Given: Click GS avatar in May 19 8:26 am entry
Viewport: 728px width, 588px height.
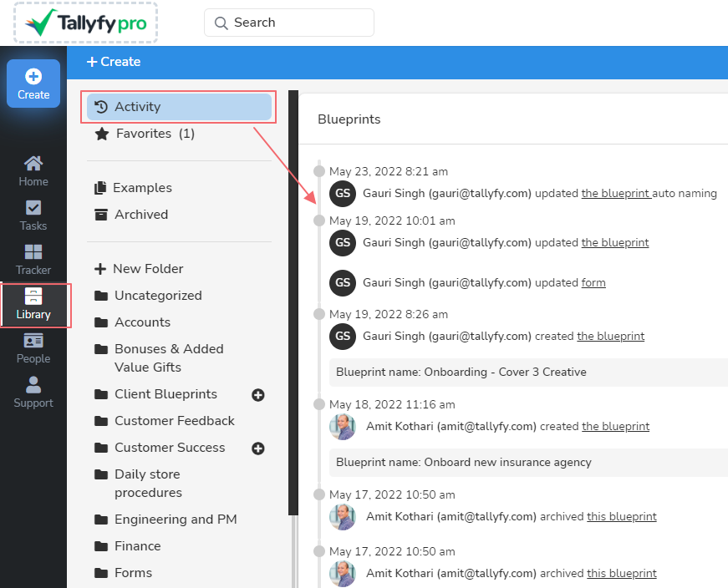Looking at the screenshot, I should point(343,336).
